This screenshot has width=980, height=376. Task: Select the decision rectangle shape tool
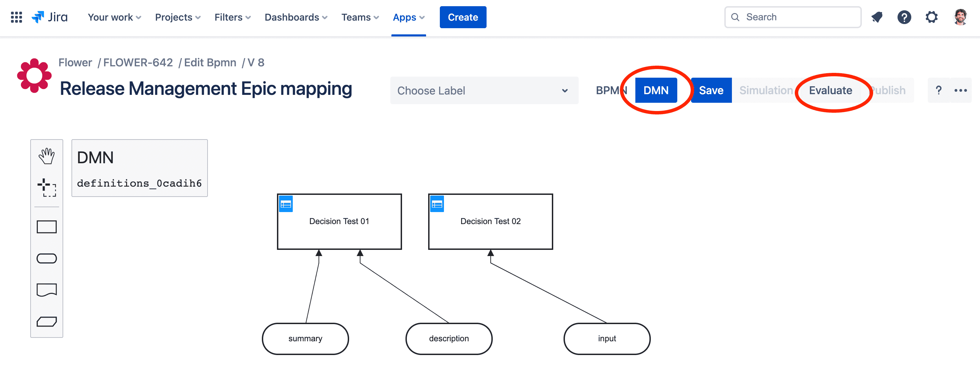point(46,227)
